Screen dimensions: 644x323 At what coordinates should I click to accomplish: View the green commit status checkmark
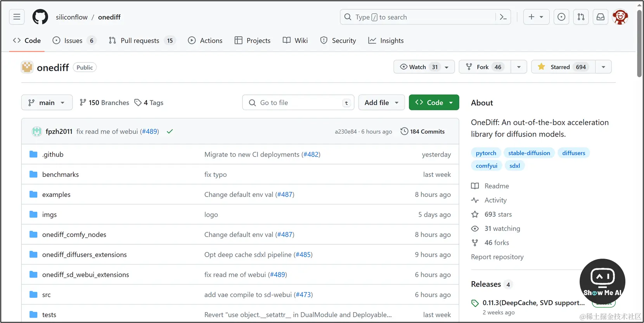pos(170,131)
